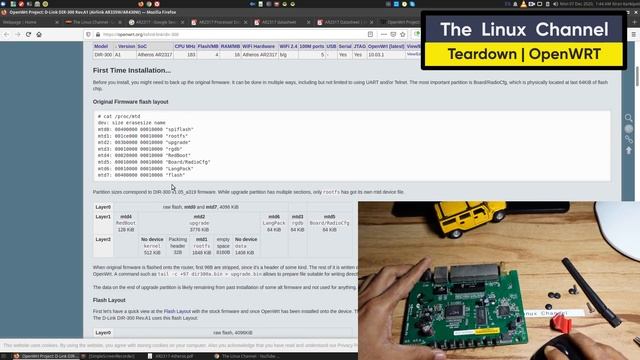Switch to first AR2317 Datasheet tab
640x360 pixels.
[x=281, y=22]
